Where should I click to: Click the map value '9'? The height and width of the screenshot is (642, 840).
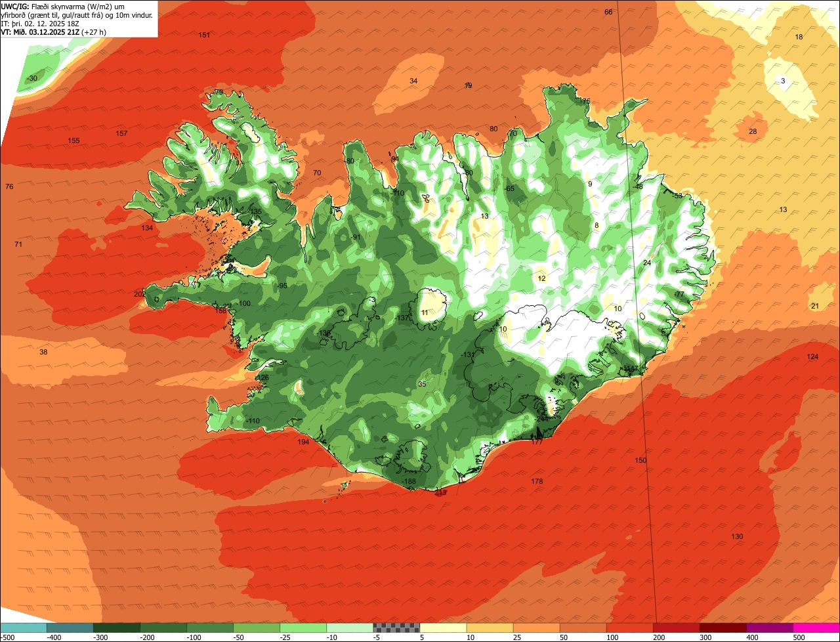coord(590,184)
